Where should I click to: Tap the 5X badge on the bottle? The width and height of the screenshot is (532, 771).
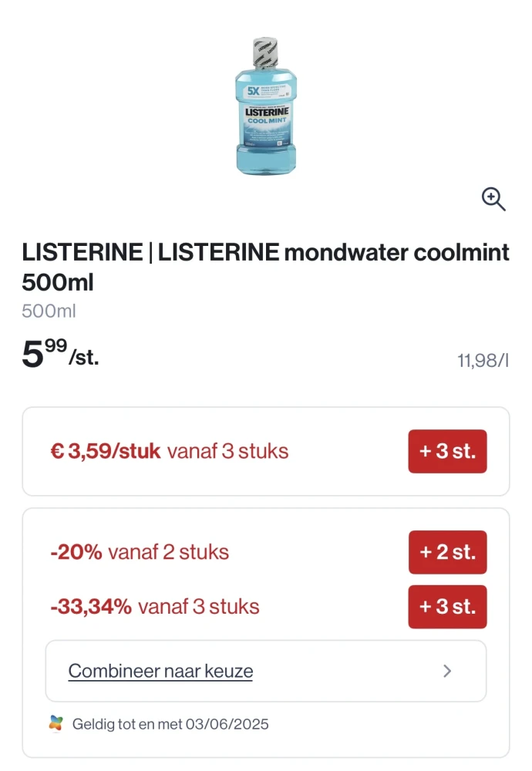pos(252,90)
